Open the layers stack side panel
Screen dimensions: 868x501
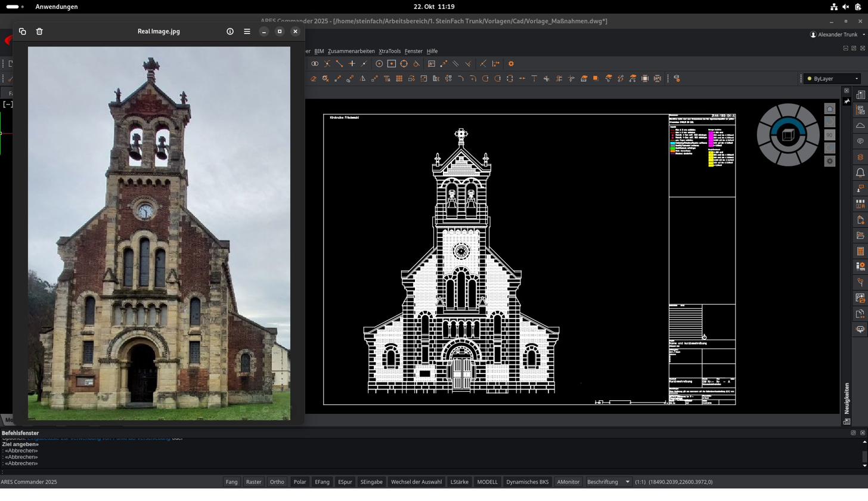(860, 157)
